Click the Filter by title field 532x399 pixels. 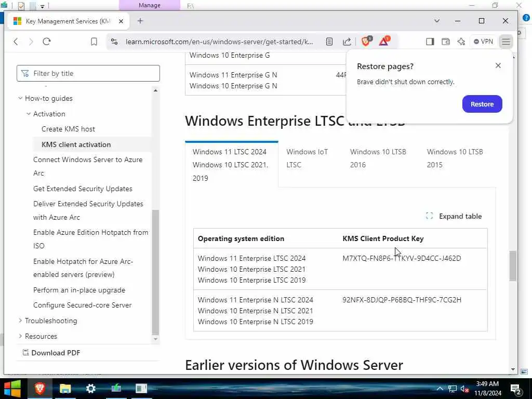[x=88, y=73]
